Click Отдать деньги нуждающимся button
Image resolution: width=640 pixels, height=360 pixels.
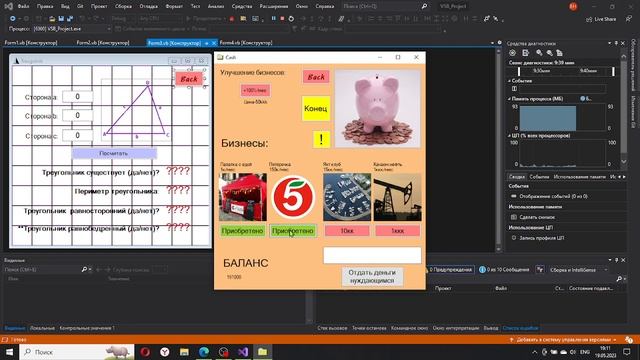coord(372,276)
